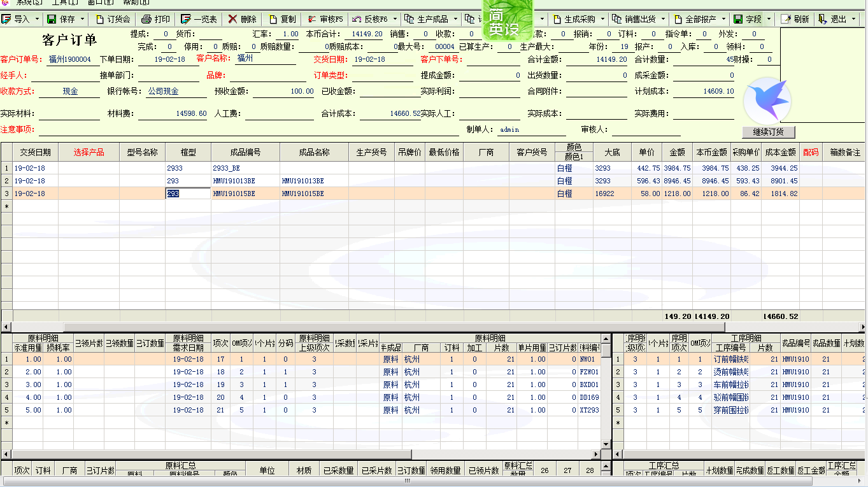The width and height of the screenshot is (868, 487).
Task: Click the 大底 cell 16922
Action: [612, 194]
